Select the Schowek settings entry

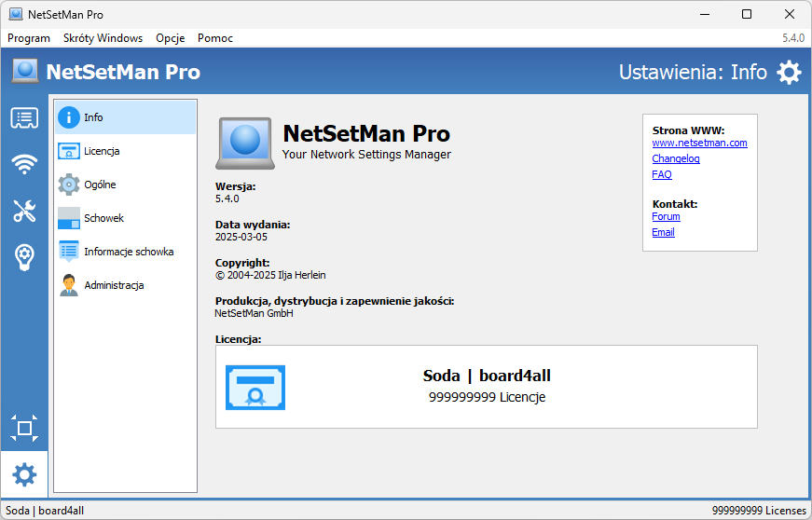click(125, 218)
